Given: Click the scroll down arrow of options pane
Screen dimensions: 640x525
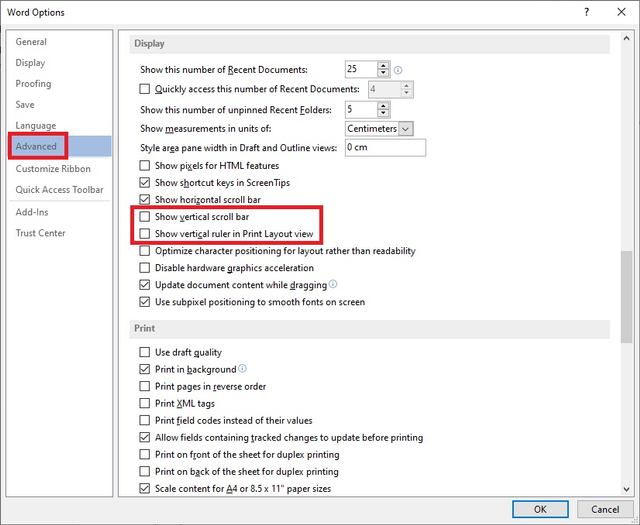Looking at the screenshot, I should pyautogui.click(x=627, y=489).
